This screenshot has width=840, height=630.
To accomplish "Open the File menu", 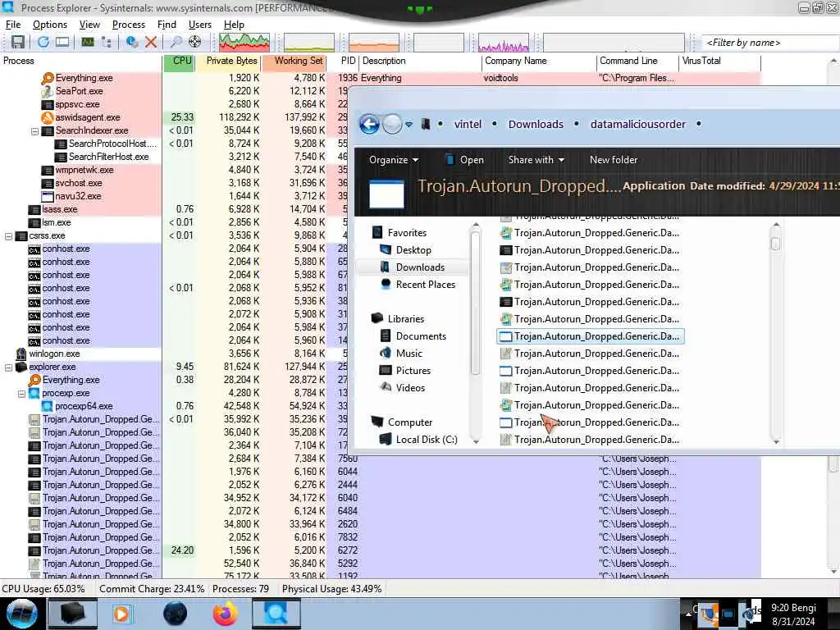I will click(x=13, y=25).
